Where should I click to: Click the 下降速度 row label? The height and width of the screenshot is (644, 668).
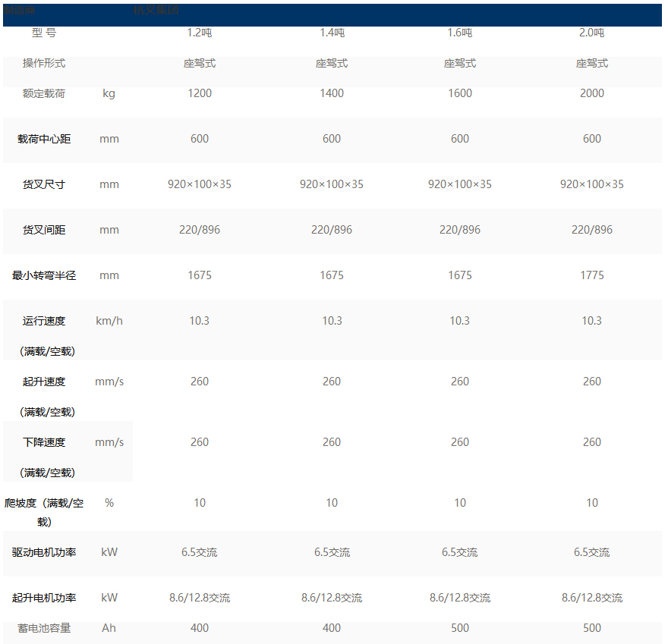(x=44, y=443)
